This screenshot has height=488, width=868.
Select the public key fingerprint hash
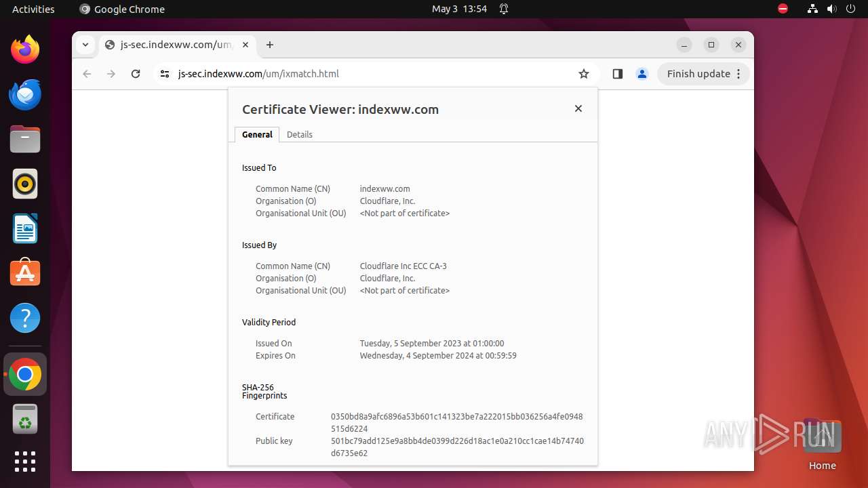(x=457, y=447)
